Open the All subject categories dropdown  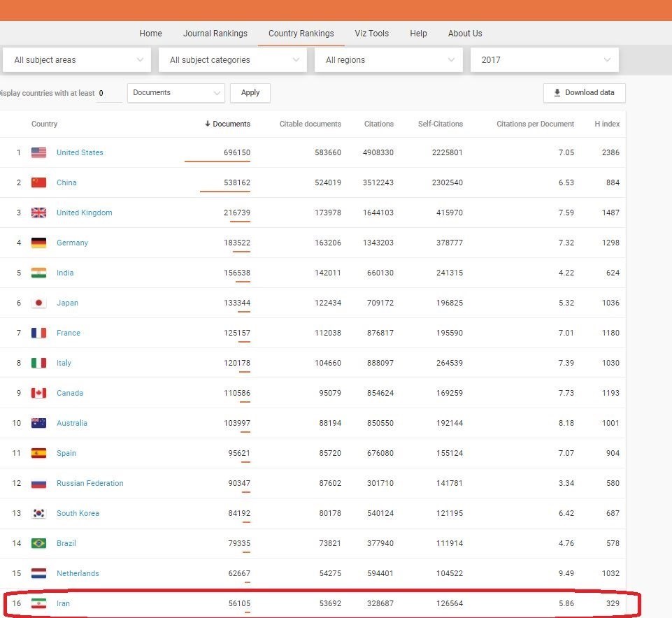pyautogui.click(x=232, y=60)
